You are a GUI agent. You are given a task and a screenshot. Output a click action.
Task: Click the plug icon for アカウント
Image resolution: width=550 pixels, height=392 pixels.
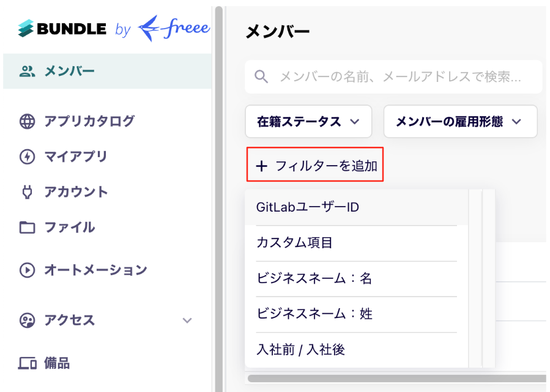27,192
